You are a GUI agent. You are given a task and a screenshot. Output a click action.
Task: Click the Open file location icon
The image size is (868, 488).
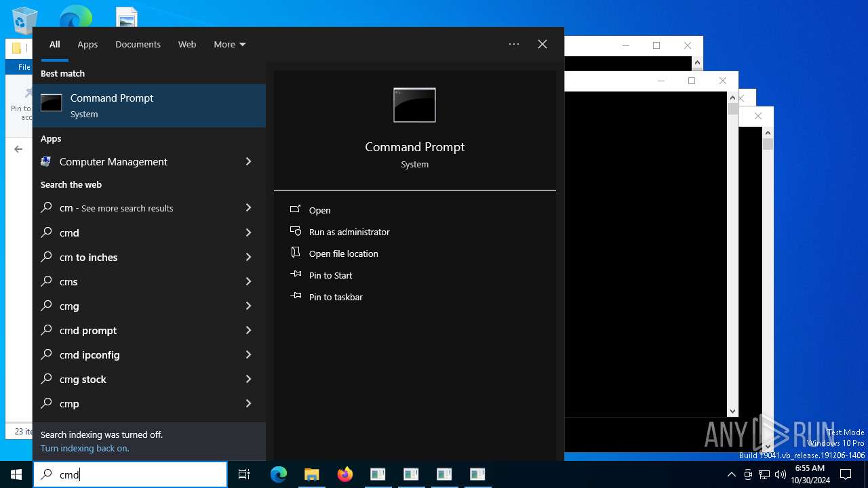pos(296,253)
